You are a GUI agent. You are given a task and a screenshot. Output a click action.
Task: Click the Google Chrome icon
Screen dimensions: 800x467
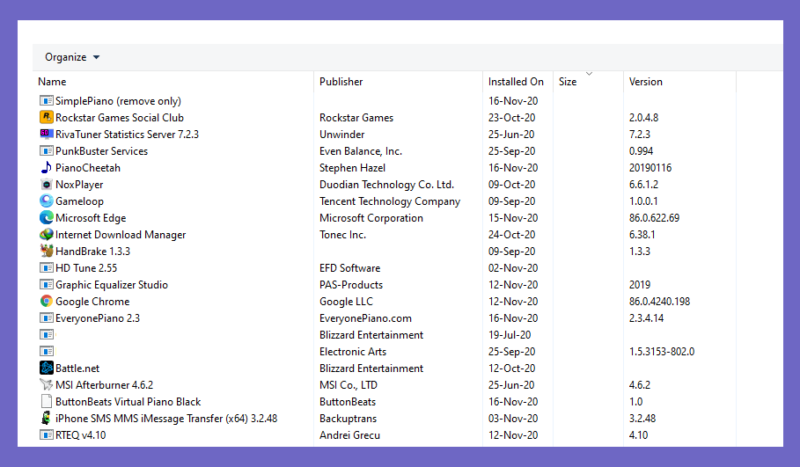tap(46, 301)
